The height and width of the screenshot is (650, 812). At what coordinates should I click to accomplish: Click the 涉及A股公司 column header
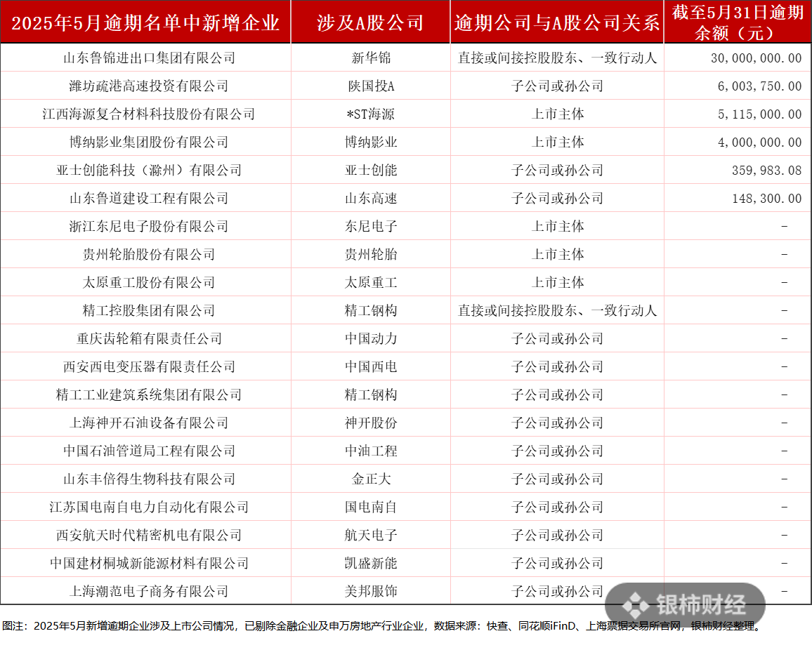[x=370, y=23]
